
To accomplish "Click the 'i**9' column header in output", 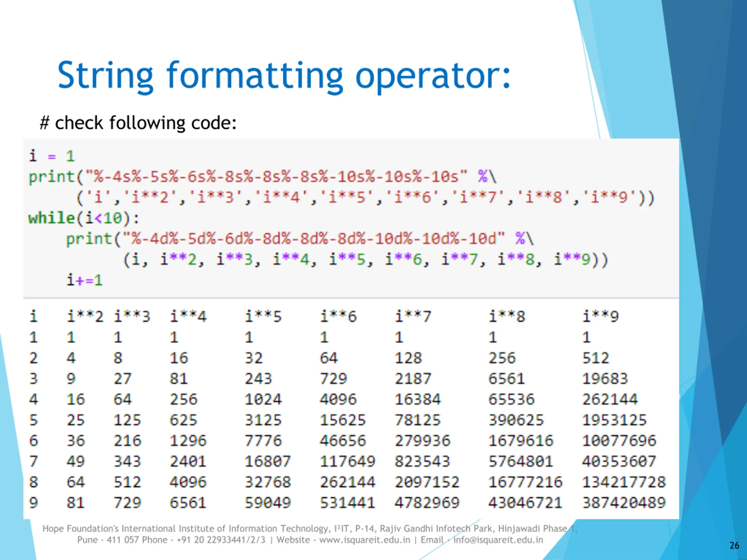I will [601, 317].
